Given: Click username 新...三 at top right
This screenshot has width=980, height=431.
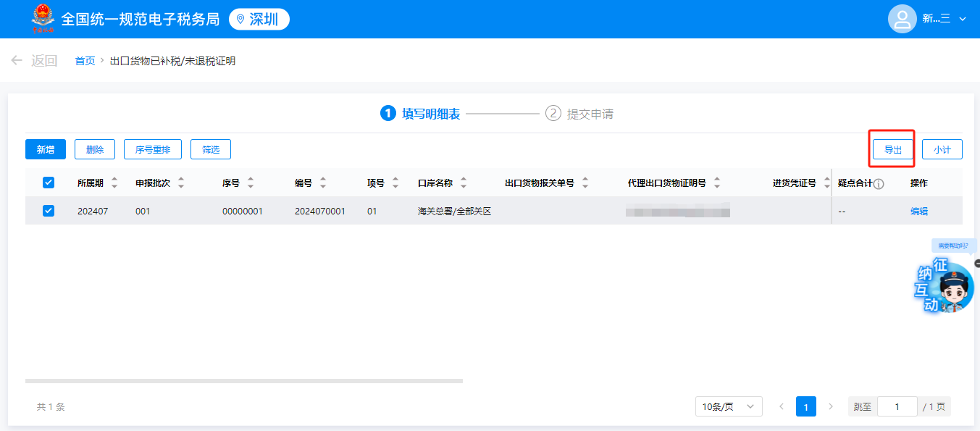Looking at the screenshot, I should (x=936, y=19).
